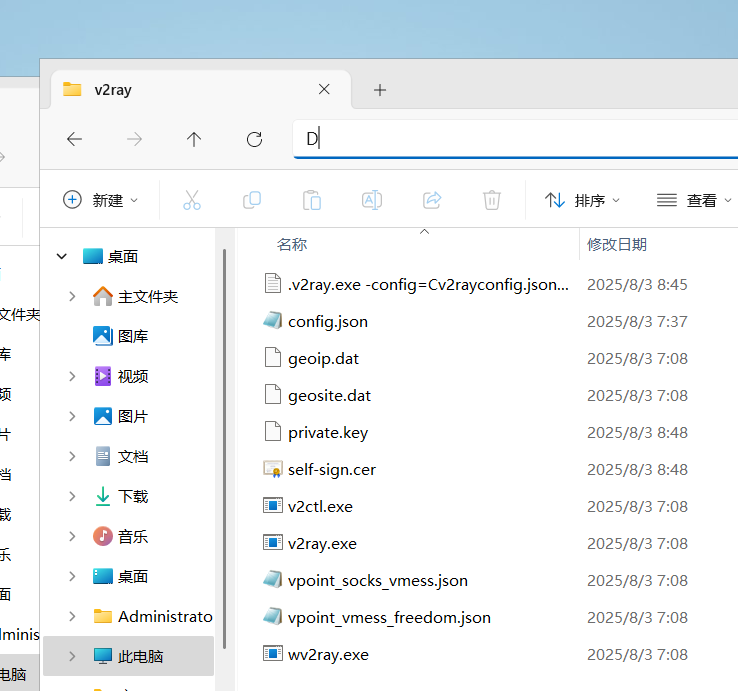Open 图库 in the sidebar

point(120,337)
